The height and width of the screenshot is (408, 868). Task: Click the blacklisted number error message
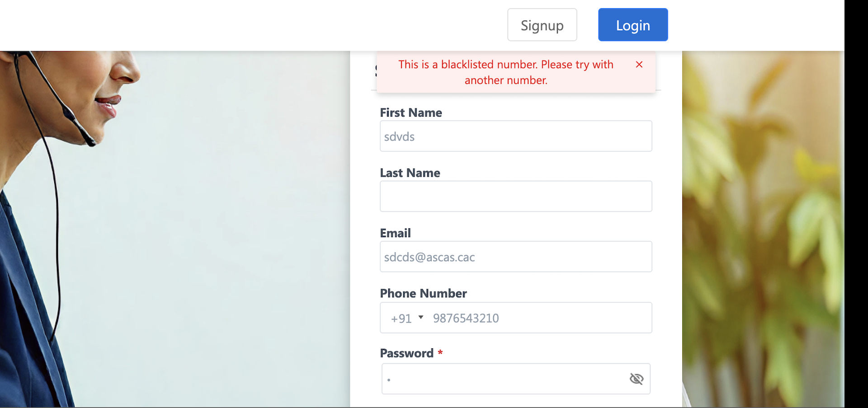(x=505, y=72)
